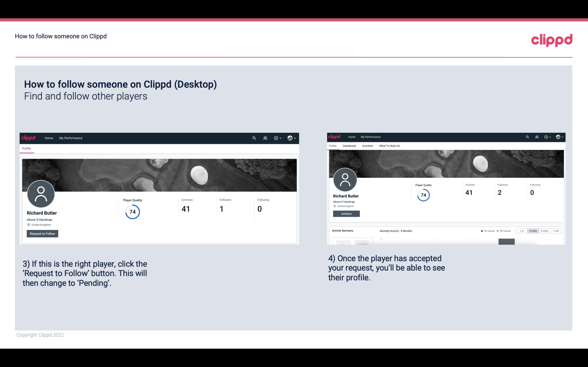Image resolution: width=588 pixels, height=367 pixels.
Task: Click the 'Request to Follow' button
Action: [42, 233]
